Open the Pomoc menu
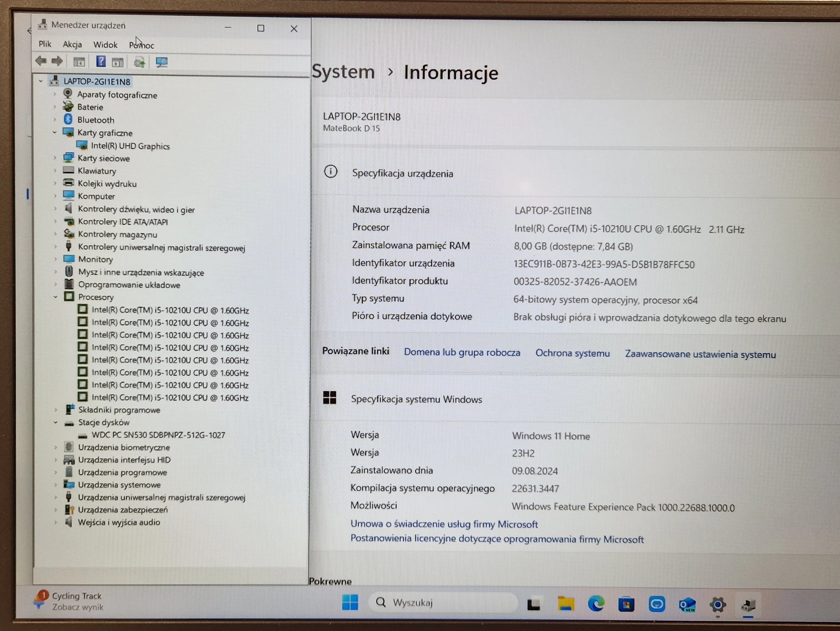Image resolution: width=840 pixels, height=631 pixels. (x=142, y=45)
